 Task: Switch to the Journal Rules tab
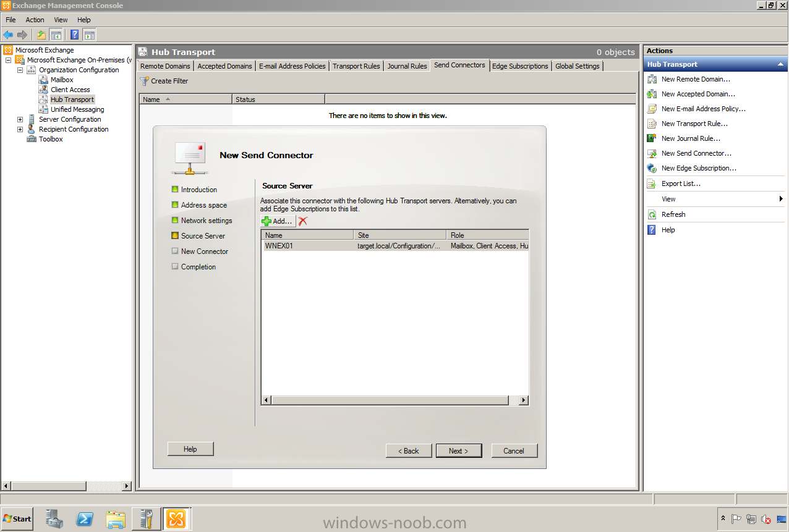407,66
